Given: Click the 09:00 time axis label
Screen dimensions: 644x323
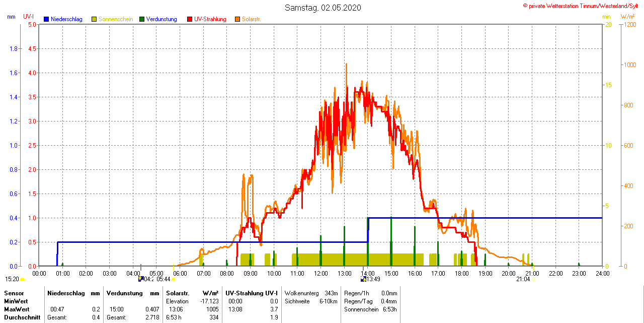Looking at the screenshot, I should point(250,273).
